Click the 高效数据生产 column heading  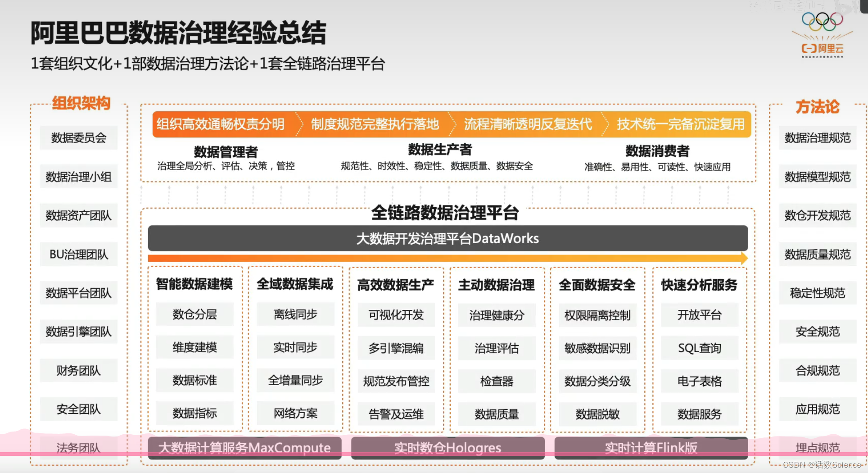[x=396, y=285]
